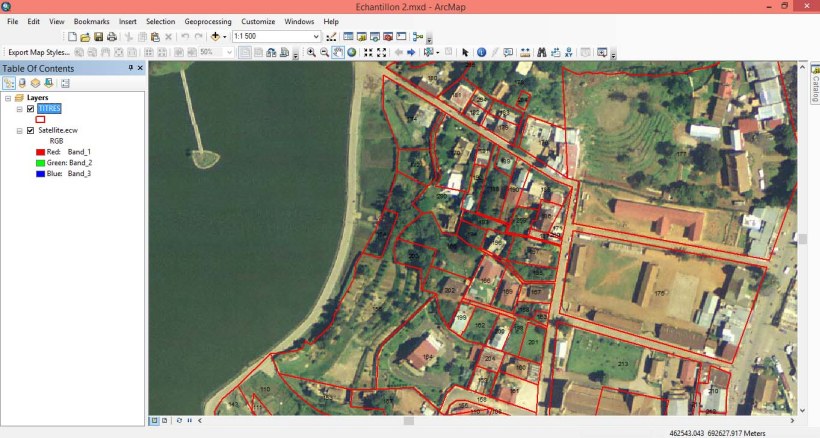The image size is (820, 438).
Task: Open the File menu
Action: 13,21
